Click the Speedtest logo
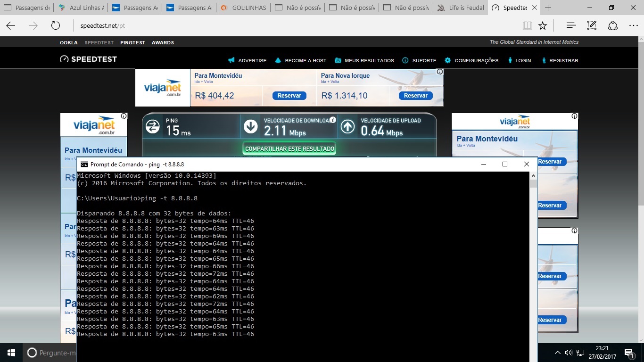 tap(88, 59)
